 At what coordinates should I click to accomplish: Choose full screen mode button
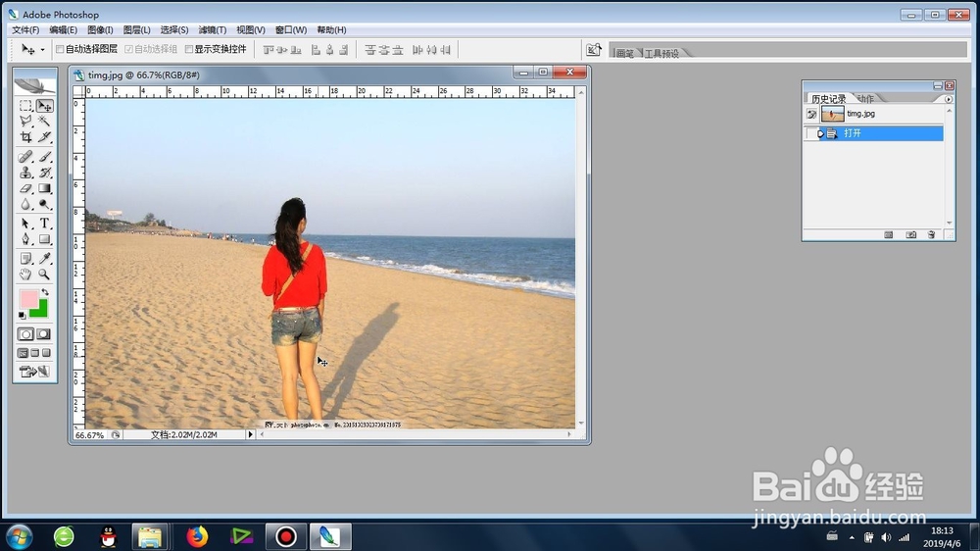coord(46,353)
